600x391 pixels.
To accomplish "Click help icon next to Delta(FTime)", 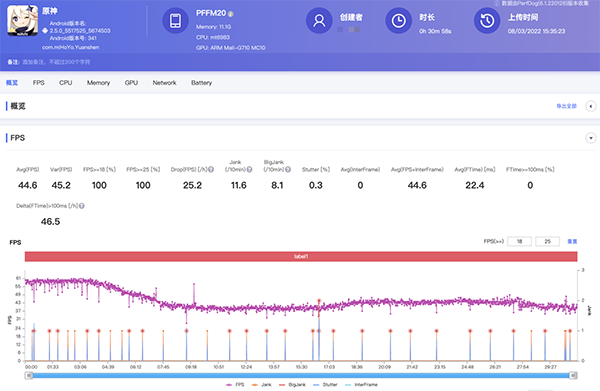I will tap(82, 206).
